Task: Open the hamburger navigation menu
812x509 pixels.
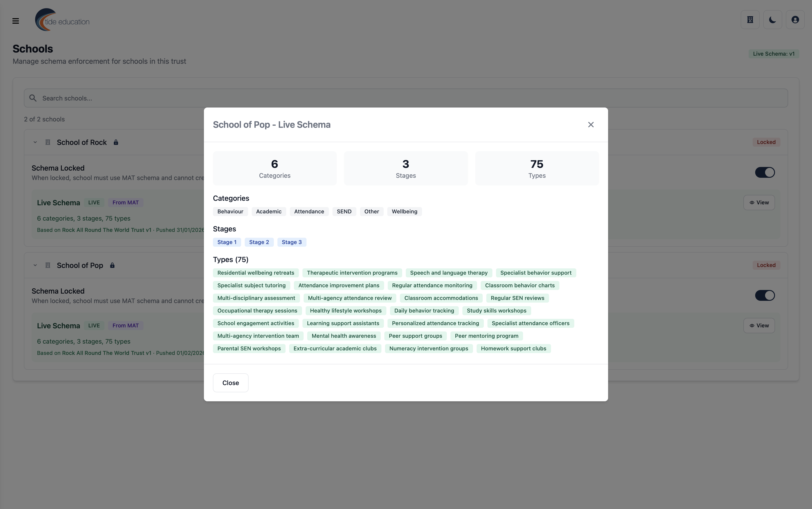Action: click(16, 21)
